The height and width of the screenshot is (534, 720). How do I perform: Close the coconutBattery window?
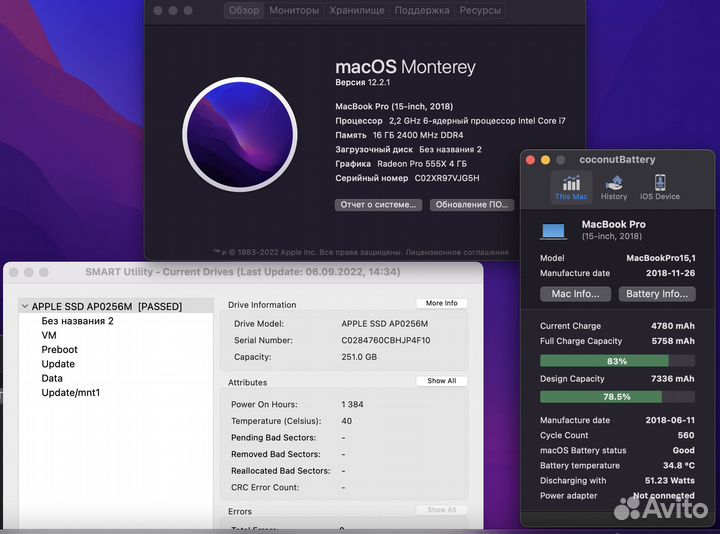click(530, 160)
